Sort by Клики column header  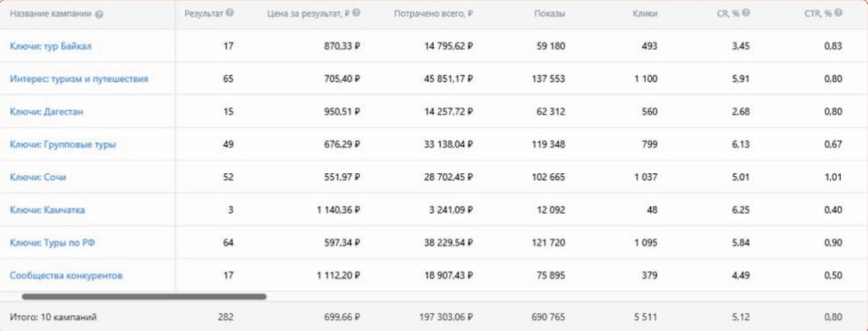coord(645,14)
